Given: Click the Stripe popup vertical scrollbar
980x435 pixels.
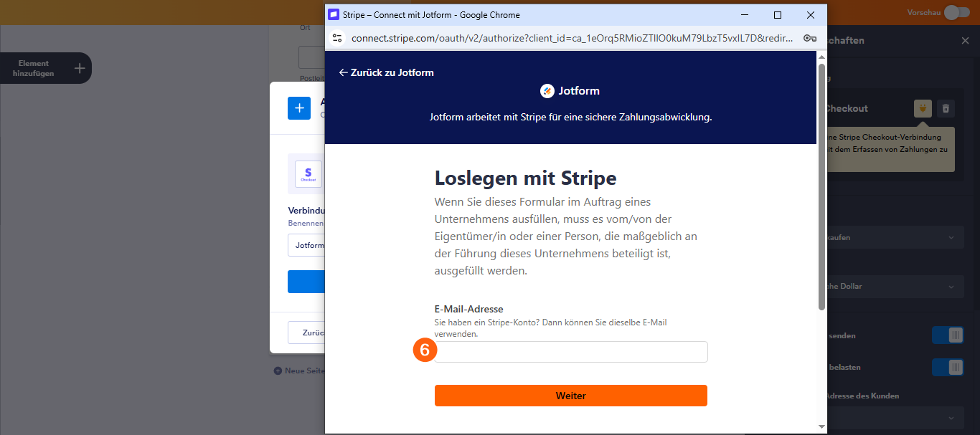Looking at the screenshot, I should (x=822, y=186).
